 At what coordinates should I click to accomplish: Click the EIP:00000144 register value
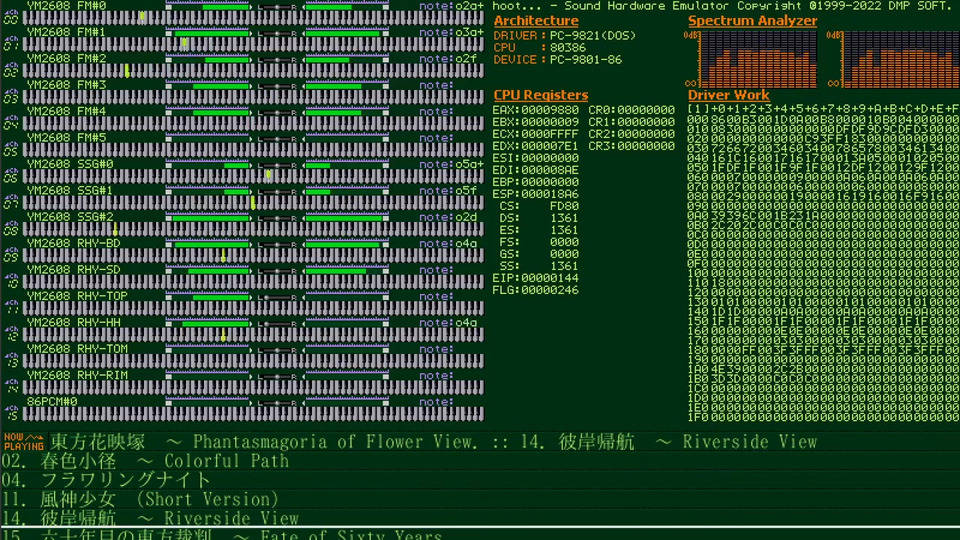tap(536, 278)
